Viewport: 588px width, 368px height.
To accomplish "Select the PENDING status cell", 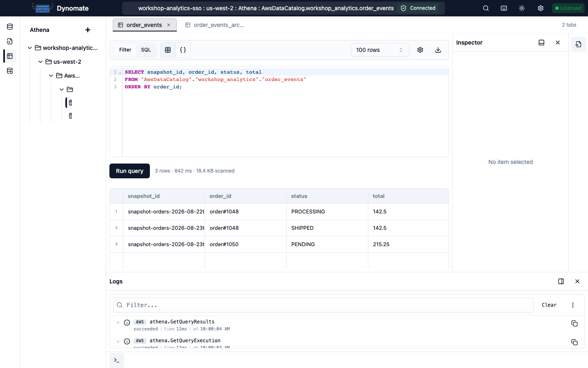I will [x=327, y=244].
